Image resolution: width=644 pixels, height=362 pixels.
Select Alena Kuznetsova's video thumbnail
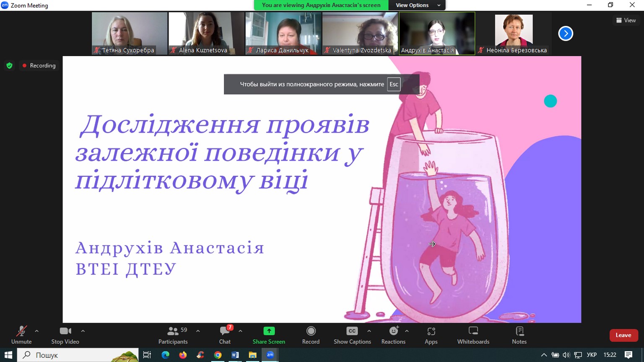(x=206, y=33)
